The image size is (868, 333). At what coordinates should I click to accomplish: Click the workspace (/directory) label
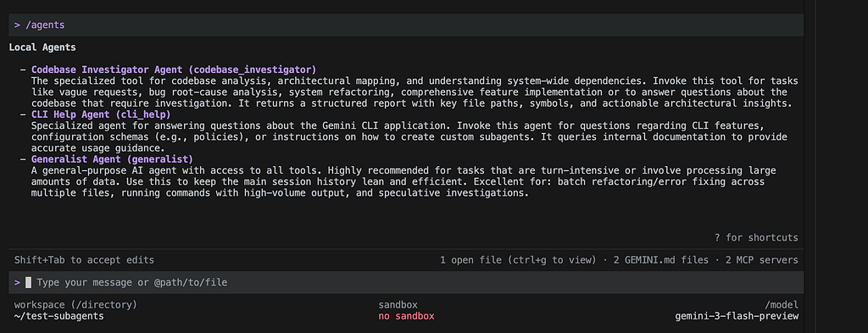tap(75, 305)
